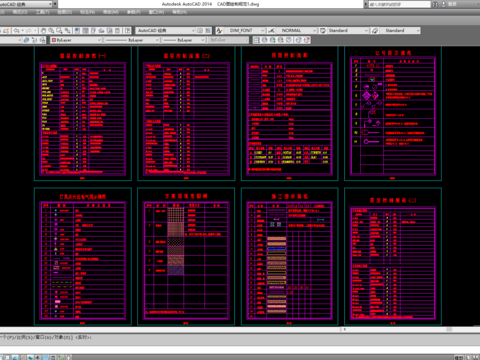Click the top-left drawing sheet thumbnail
Image resolution: width=480 pixels, height=360 pixels.
coord(83,114)
